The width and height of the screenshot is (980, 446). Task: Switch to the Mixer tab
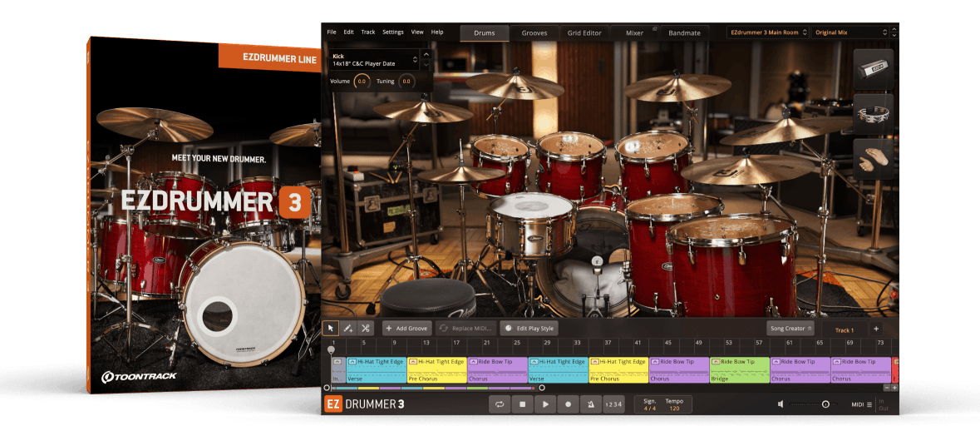click(634, 33)
